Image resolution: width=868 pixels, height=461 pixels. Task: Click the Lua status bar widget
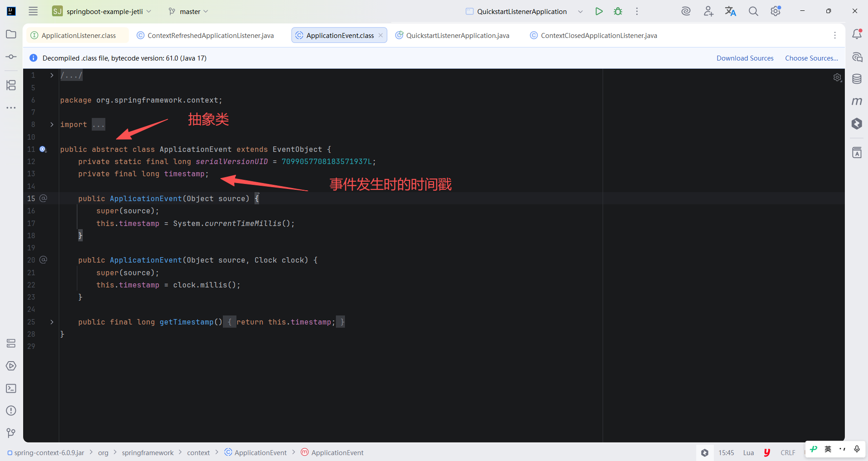coord(749,452)
